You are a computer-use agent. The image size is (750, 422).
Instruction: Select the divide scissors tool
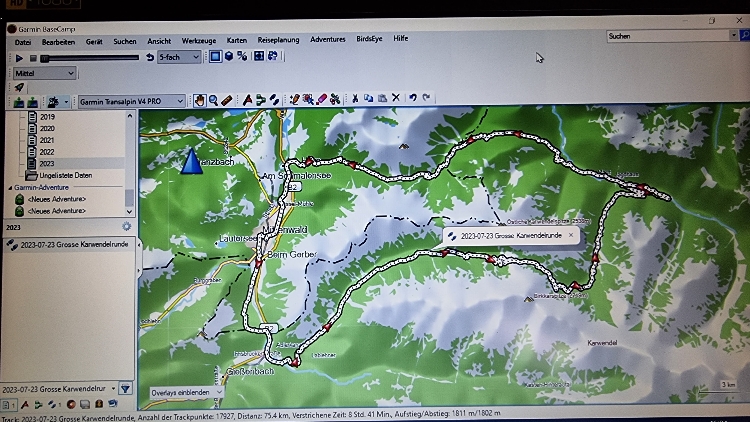click(x=335, y=99)
